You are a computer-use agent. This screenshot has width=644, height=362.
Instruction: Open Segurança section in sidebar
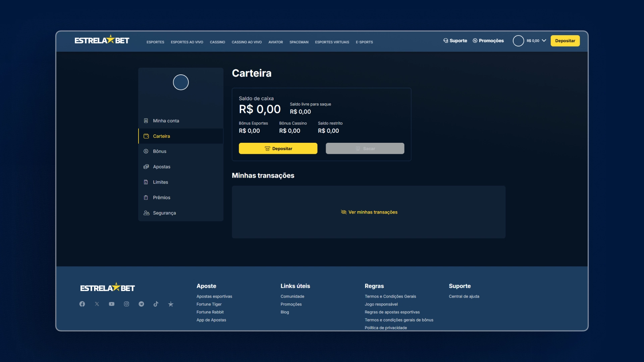(x=181, y=213)
